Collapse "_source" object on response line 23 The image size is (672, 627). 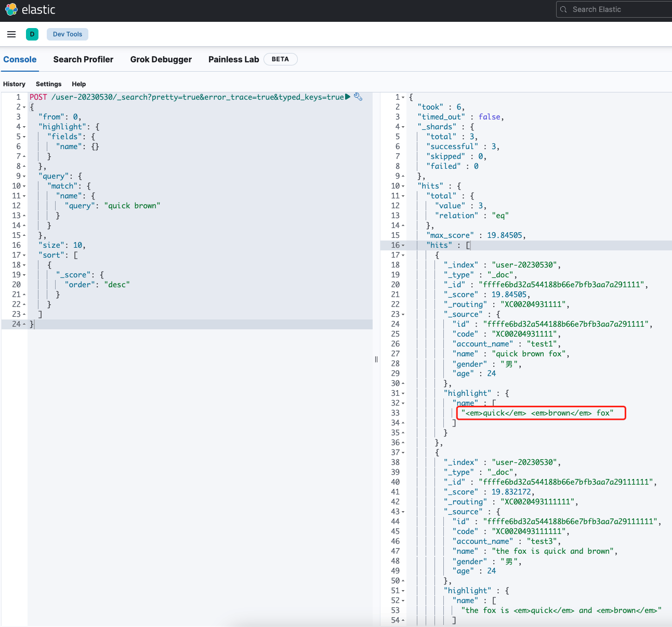[x=403, y=314]
